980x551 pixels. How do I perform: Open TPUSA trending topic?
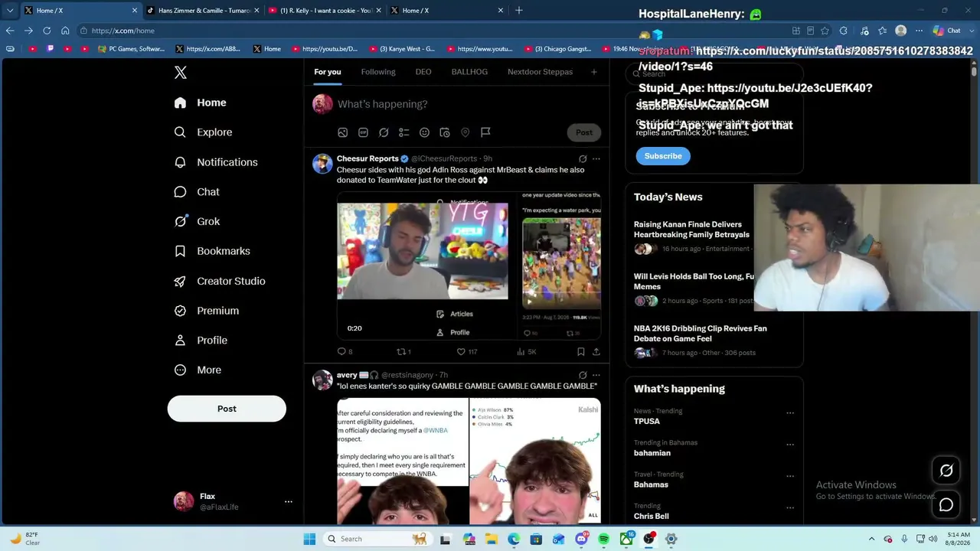(647, 422)
